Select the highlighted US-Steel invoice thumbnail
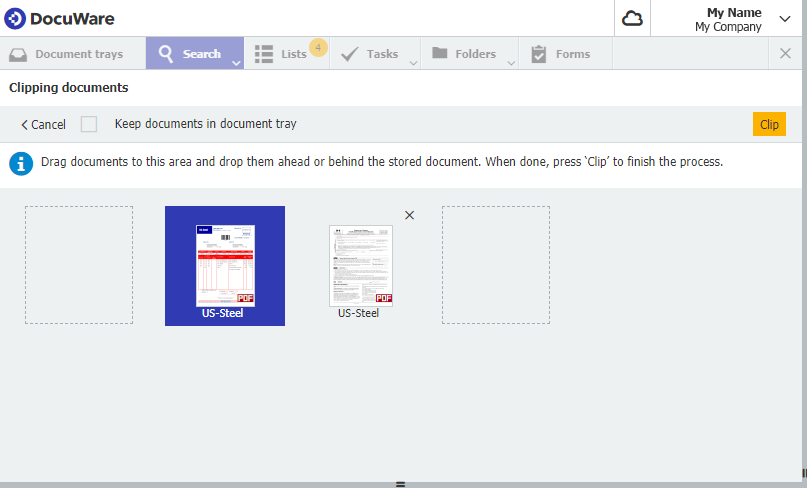The image size is (807, 488). coord(225,265)
